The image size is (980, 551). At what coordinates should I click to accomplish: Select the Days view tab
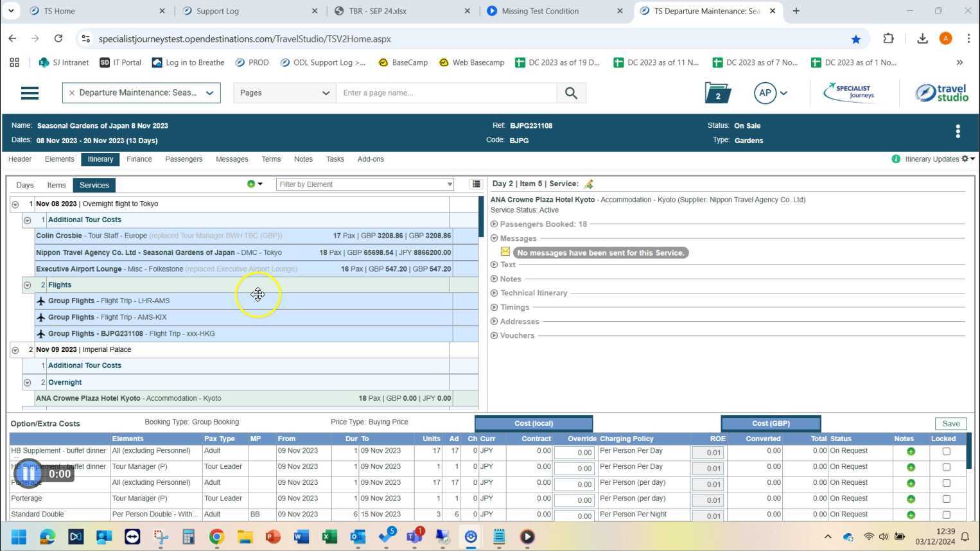coord(25,185)
